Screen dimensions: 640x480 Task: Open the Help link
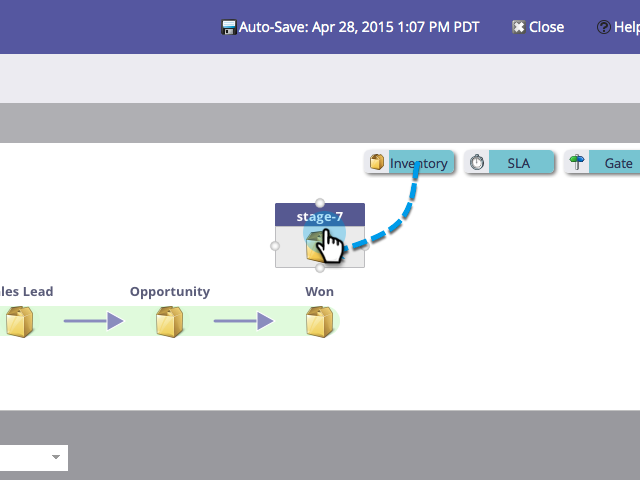coord(618,27)
